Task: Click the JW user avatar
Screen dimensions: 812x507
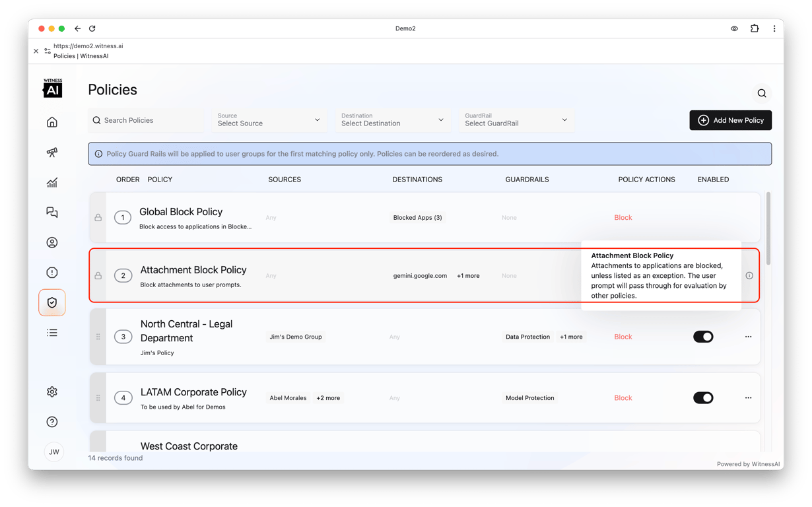Action: tap(54, 452)
